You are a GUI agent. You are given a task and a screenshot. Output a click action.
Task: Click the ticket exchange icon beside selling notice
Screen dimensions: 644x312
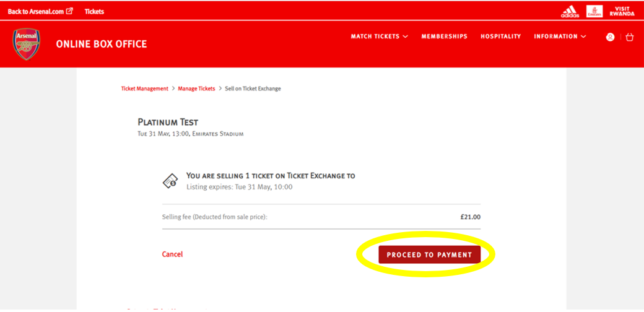(170, 181)
